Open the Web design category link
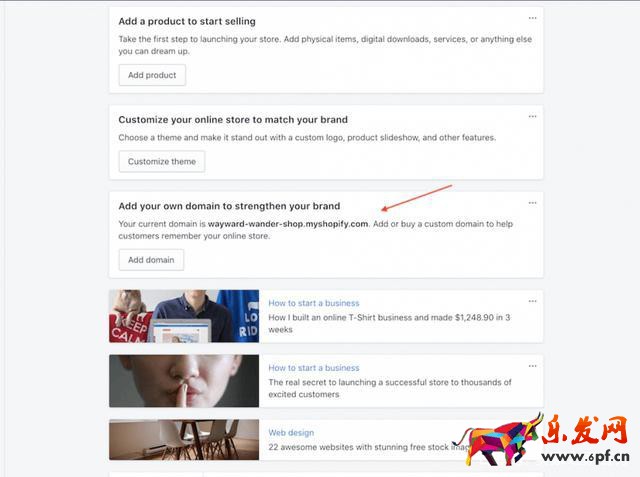The width and height of the screenshot is (640, 477). 291,433
